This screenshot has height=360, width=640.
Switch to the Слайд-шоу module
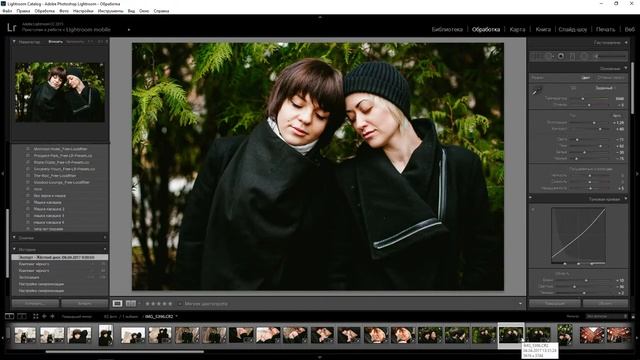[x=573, y=29]
